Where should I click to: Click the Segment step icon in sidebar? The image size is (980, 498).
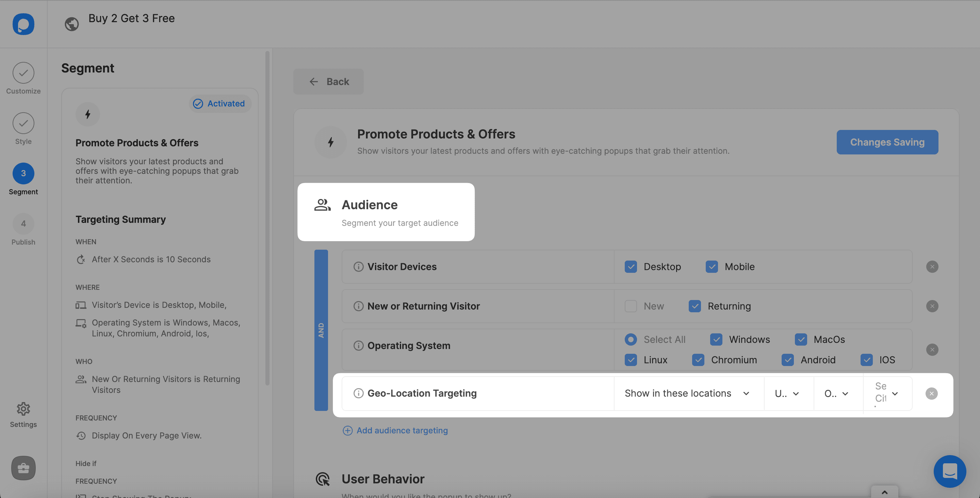point(23,173)
